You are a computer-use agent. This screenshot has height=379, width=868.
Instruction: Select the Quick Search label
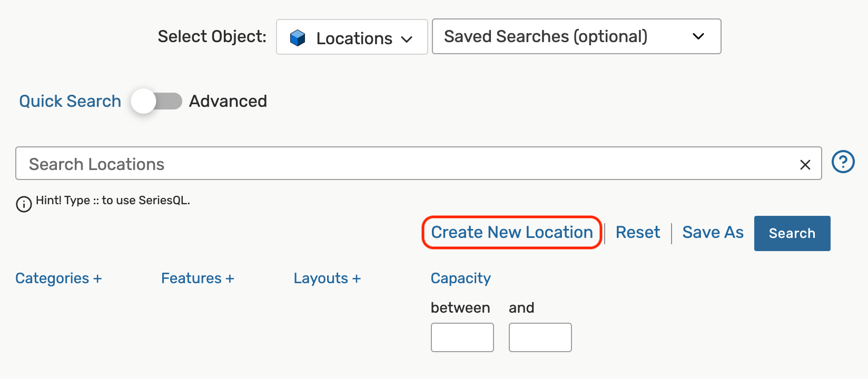pos(70,101)
